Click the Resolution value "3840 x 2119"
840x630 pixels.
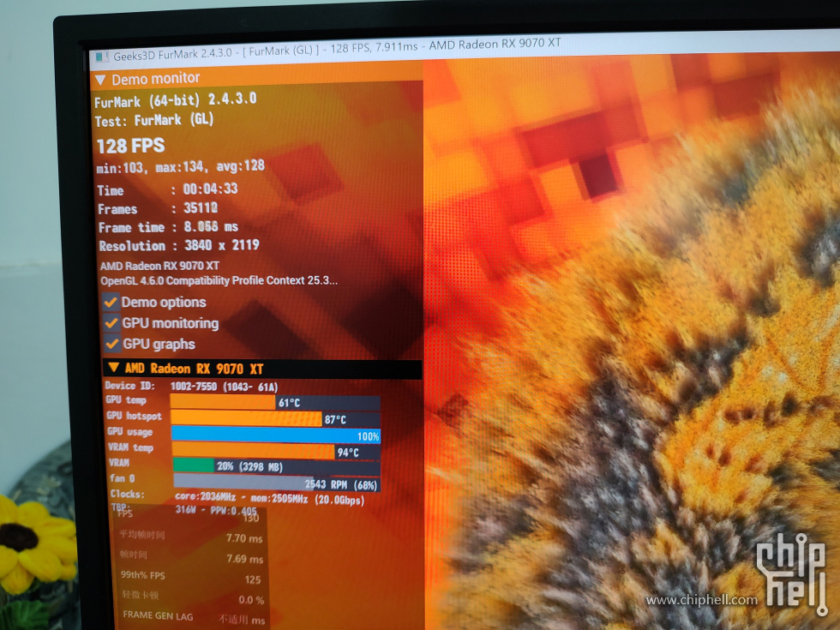click(222, 245)
